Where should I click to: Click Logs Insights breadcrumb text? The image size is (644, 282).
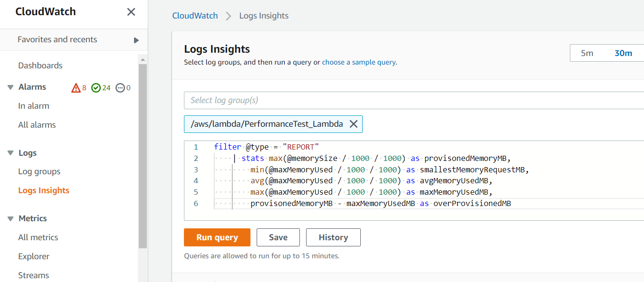coord(264,16)
